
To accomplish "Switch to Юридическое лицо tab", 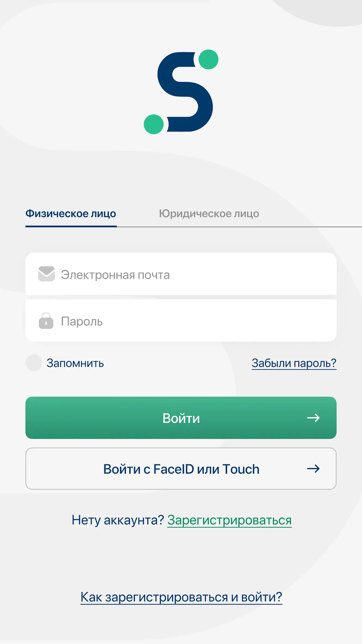I will 209,214.
